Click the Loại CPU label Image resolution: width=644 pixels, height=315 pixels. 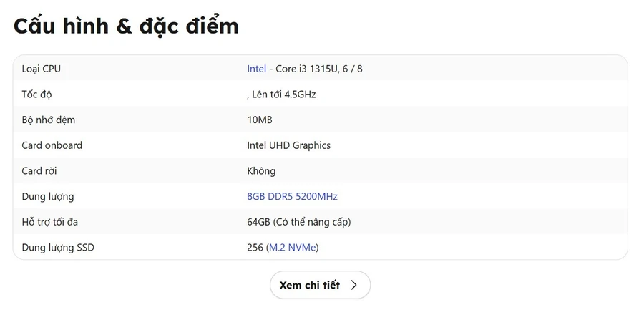coord(41,69)
